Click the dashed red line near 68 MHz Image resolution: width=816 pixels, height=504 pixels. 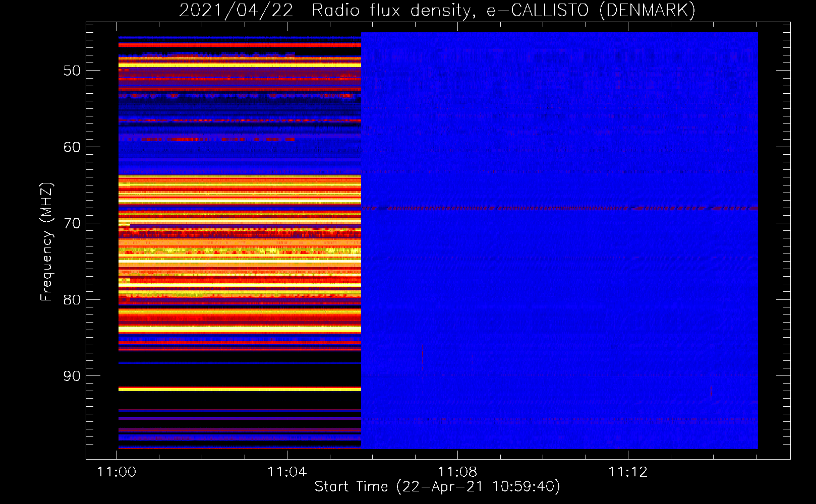tap(560, 208)
